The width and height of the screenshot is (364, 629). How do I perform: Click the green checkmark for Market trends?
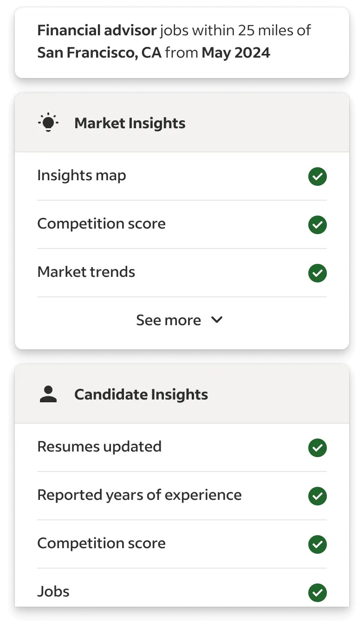pyautogui.click(x=318, y=273)
